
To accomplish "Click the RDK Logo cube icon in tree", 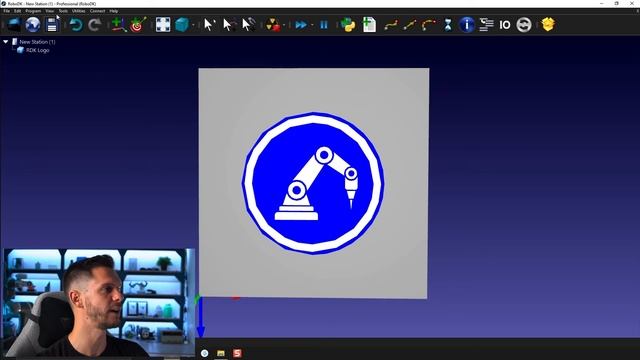I will (20, 50).
